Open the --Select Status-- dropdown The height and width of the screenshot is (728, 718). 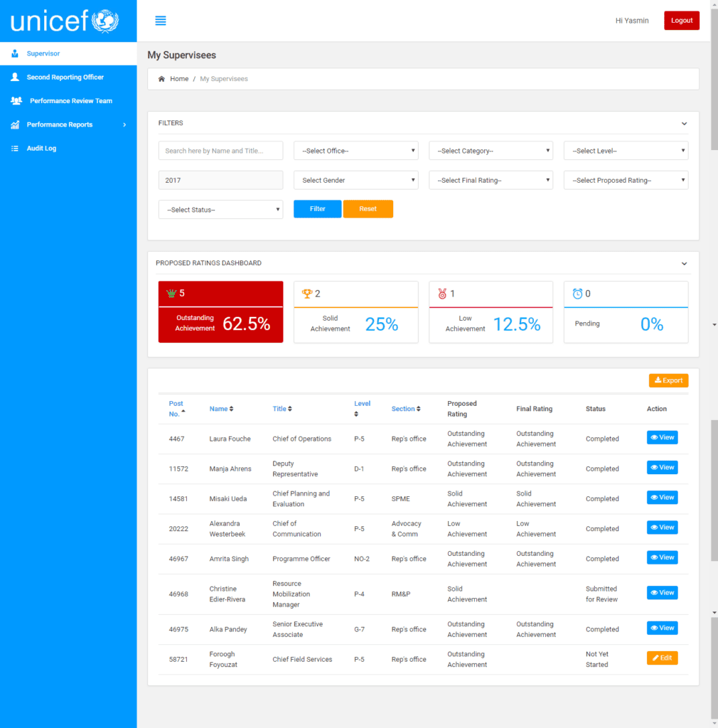click(220, 209)
